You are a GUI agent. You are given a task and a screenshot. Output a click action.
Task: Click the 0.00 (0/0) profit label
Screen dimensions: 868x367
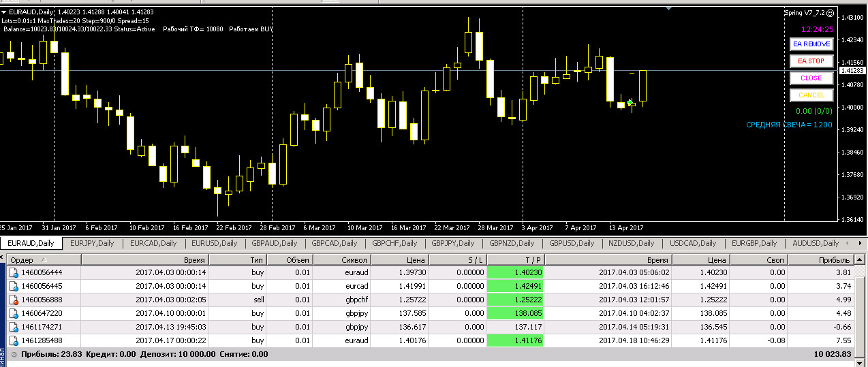[815, 110]
